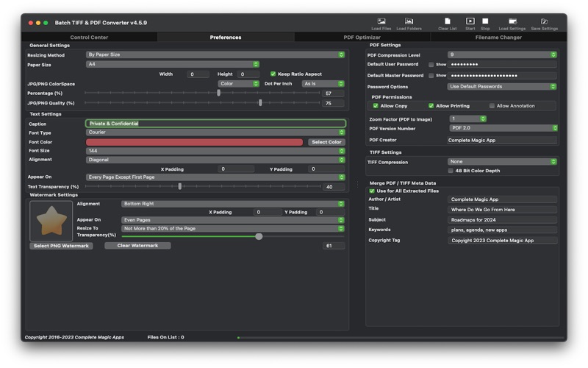588x368 pixels.
Task: Switch to the PDF Optimizer tab
Action: (362, 38)
